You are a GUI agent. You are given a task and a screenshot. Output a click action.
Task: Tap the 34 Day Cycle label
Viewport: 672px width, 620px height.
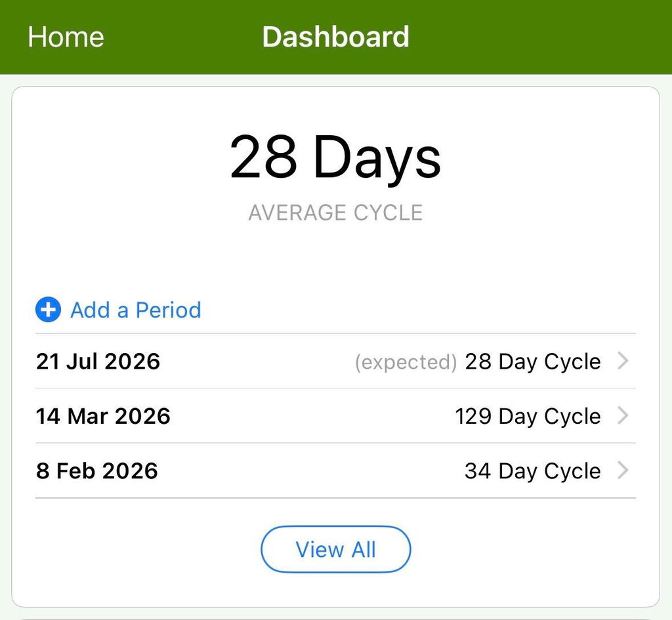point(533,471)
